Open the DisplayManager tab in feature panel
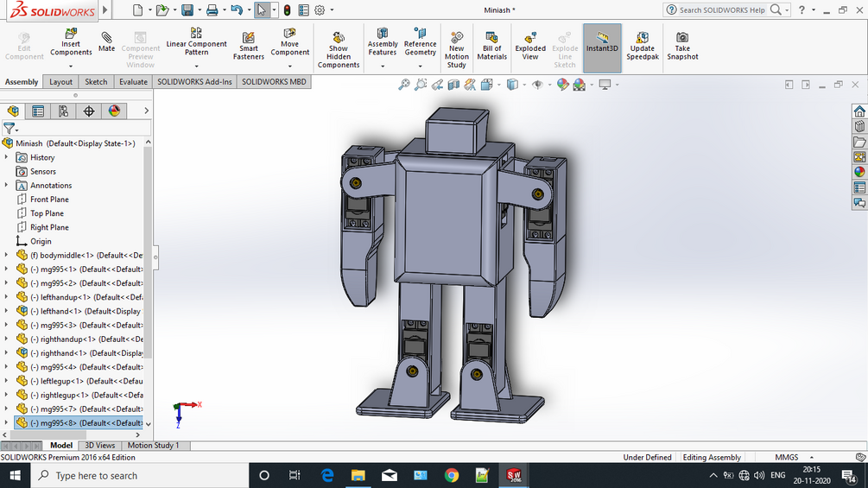 pos(114,111)
